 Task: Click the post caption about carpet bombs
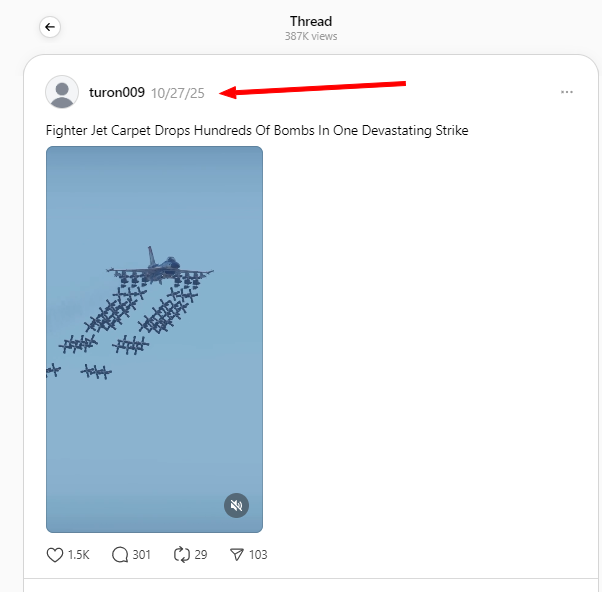click(257, 131)
